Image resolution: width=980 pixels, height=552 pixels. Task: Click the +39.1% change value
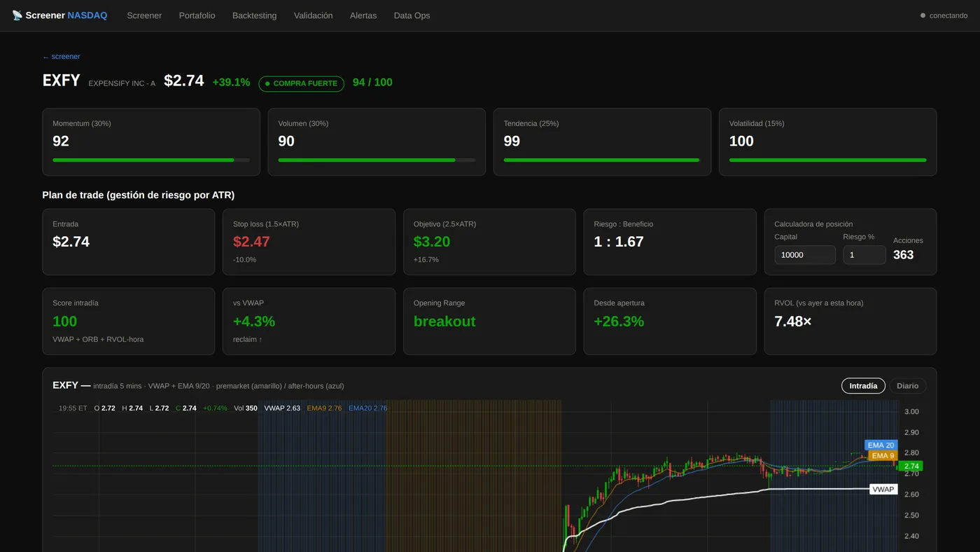point(231,82)
